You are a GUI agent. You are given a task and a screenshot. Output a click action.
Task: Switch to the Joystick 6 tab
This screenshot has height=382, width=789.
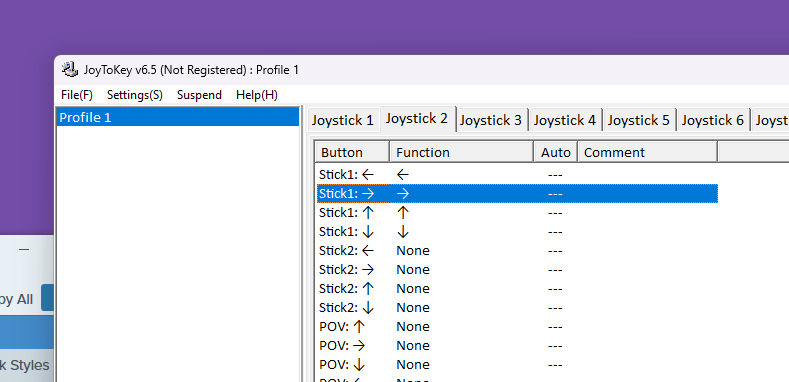713,120
